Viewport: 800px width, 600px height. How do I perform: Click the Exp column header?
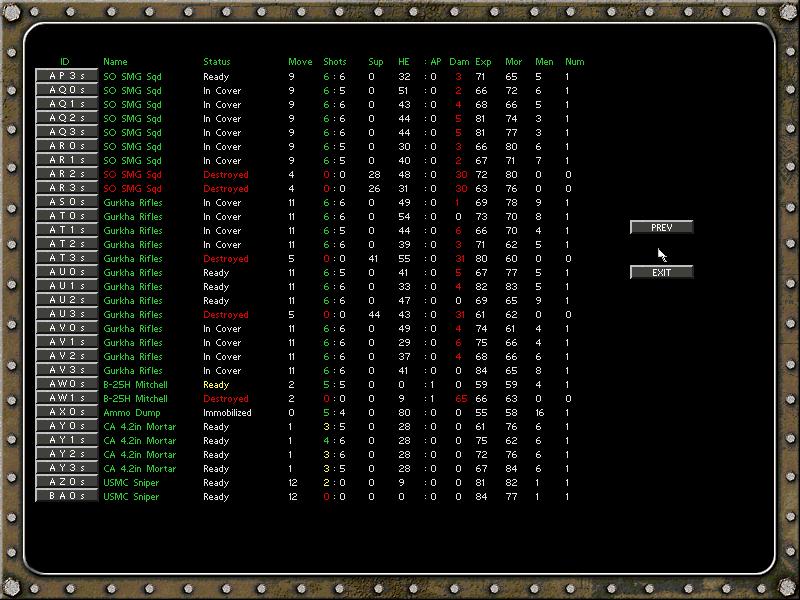483,62
